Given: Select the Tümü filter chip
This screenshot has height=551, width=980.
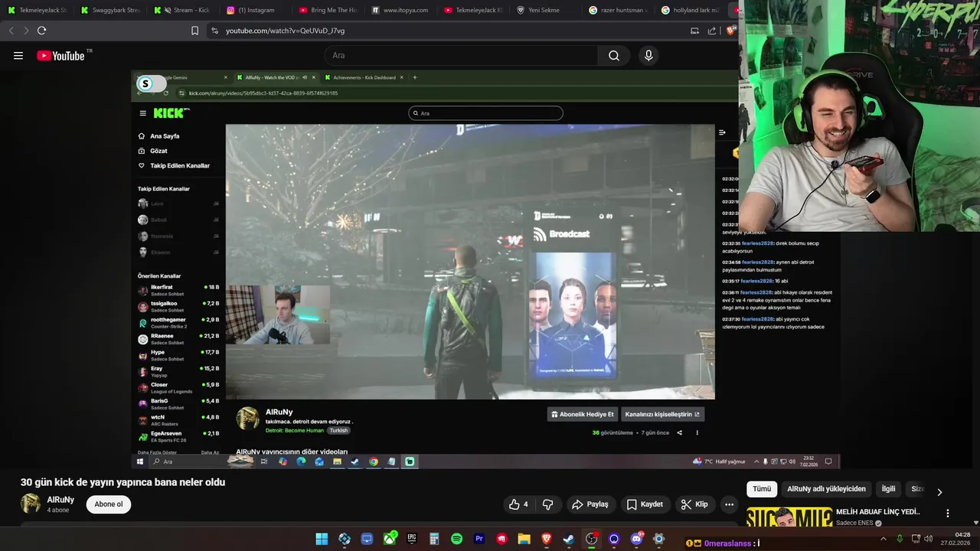Looking at the screenshot, I should [x=762, y=489].
